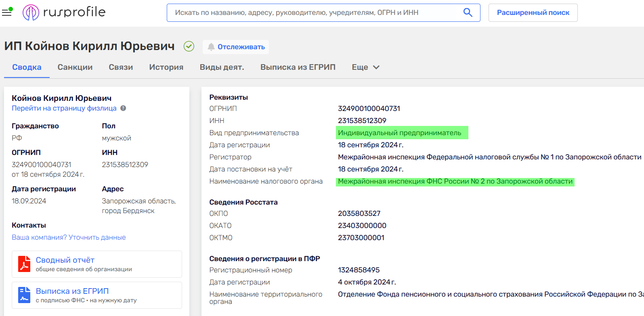644x316 pixels.
Task: Click the red PDF icon of Сводный отчёт
Action: [x=24, y=264]
